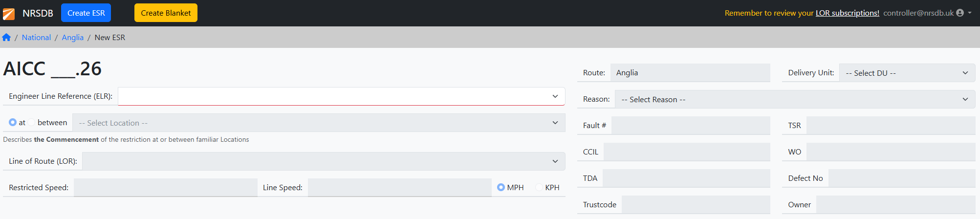Open the National breadcrumb link

pos(36,37)
